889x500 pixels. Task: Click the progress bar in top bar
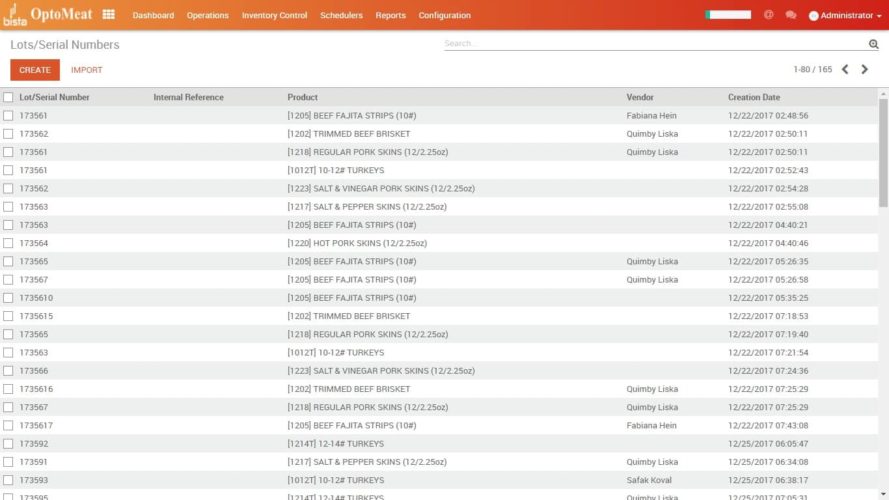728,15
